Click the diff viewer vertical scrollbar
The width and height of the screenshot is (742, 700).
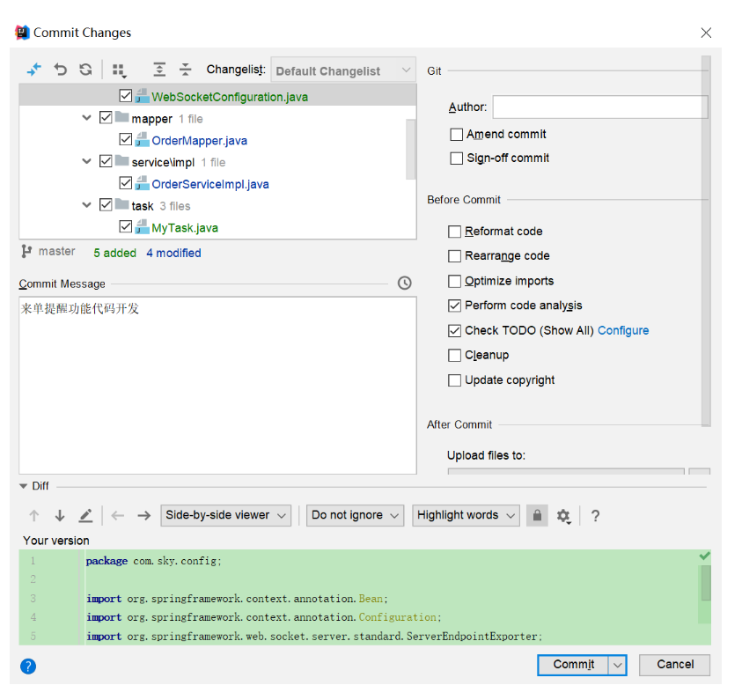pos(706,583)
